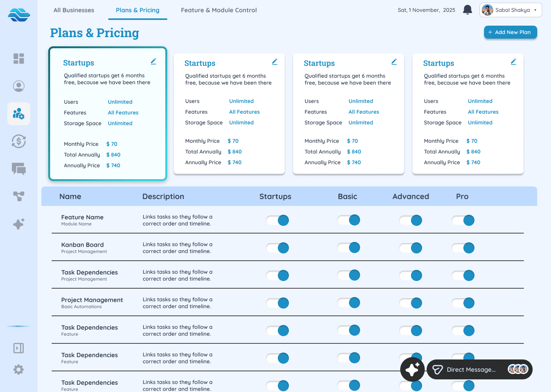Open the Direct Message input bar
Screen dimensions: 551x392
click(471, 369)
